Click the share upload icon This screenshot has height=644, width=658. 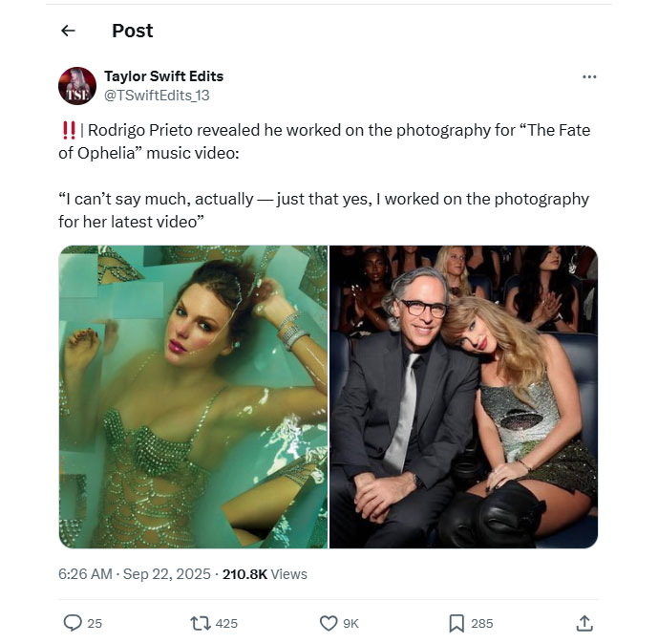click(x=585, y=623)
